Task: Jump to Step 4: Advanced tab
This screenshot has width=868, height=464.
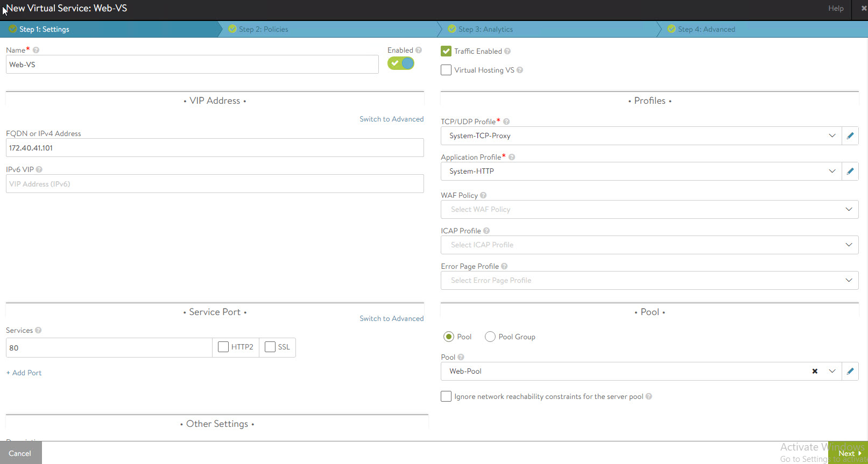Action: tap(706, 29)
